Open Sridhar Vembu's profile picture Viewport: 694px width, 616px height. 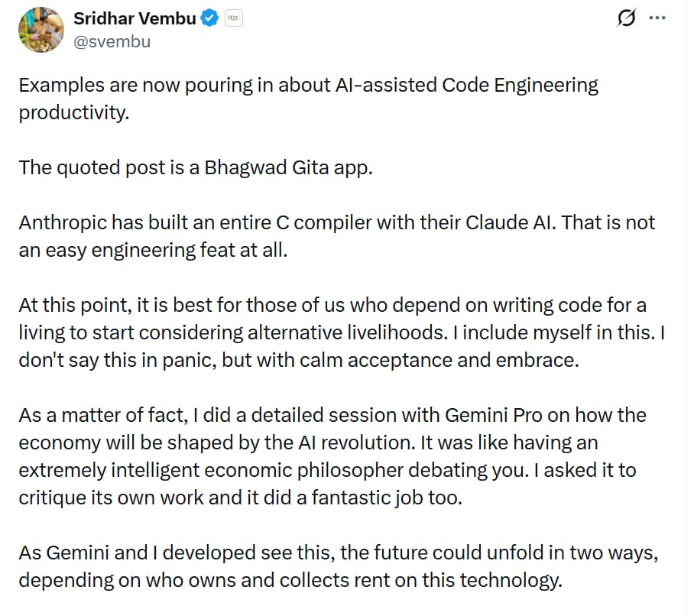[40, 30]
